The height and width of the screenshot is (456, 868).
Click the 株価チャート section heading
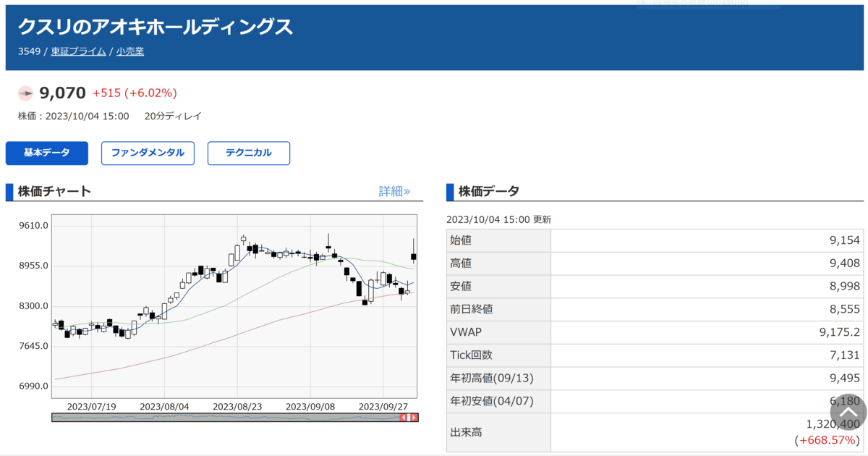click(x=54, y=191)
